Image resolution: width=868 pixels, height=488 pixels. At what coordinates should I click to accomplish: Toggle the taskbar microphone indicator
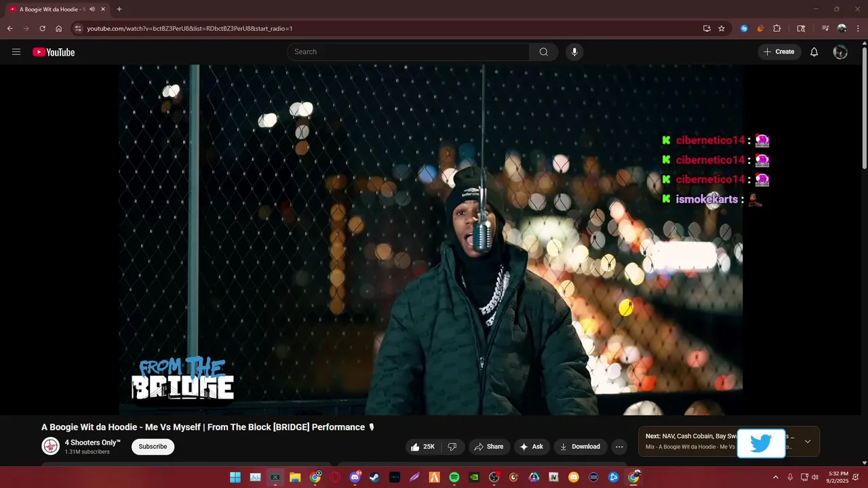[790, 477]
